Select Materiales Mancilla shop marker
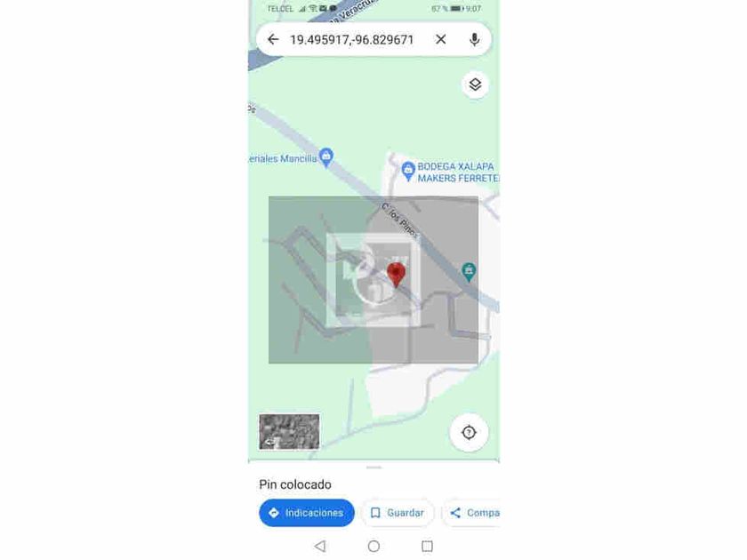 [x=326, y=157]
